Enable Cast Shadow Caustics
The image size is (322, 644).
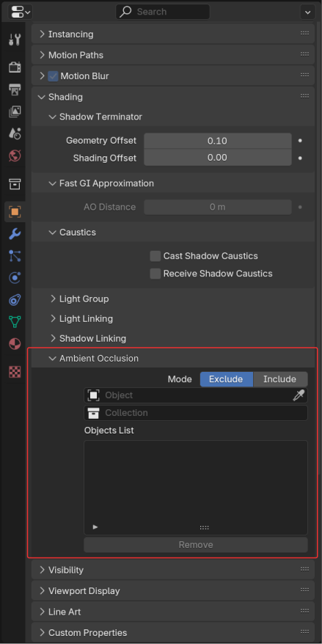[x=155, y=256]
